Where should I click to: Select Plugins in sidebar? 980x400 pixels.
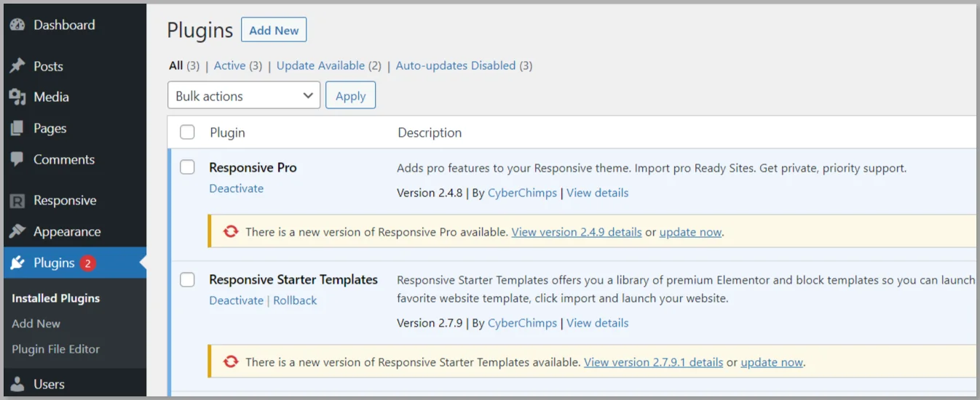(x=54, y=263)
